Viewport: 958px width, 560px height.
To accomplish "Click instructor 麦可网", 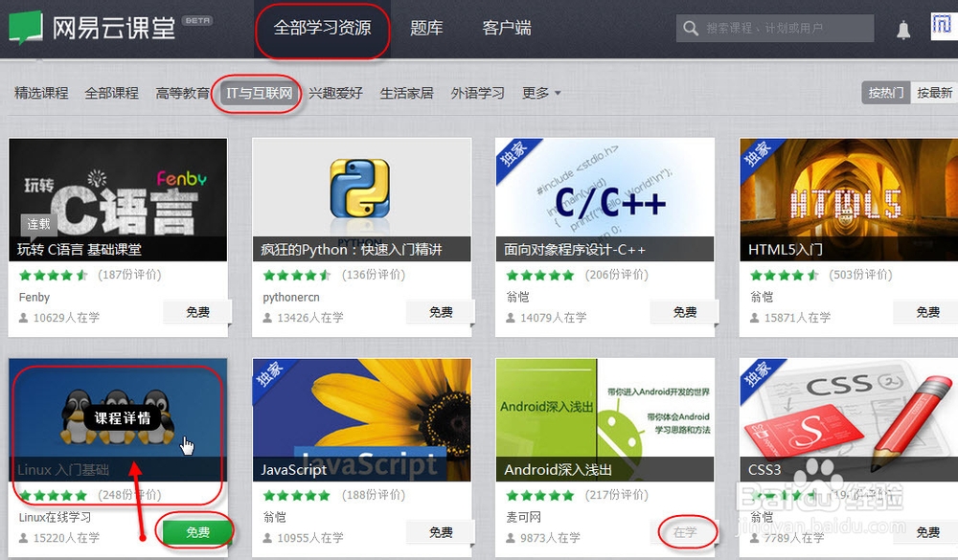I will click(x=524, y=517).
